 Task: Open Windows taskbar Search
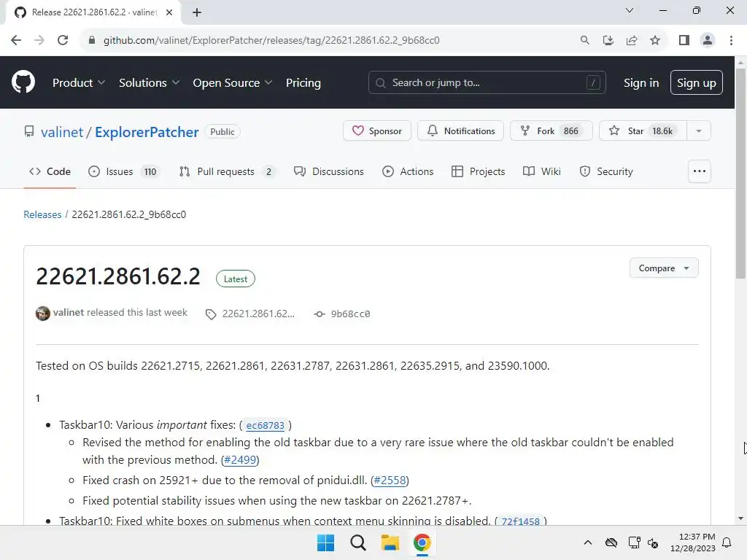[357, 542]
